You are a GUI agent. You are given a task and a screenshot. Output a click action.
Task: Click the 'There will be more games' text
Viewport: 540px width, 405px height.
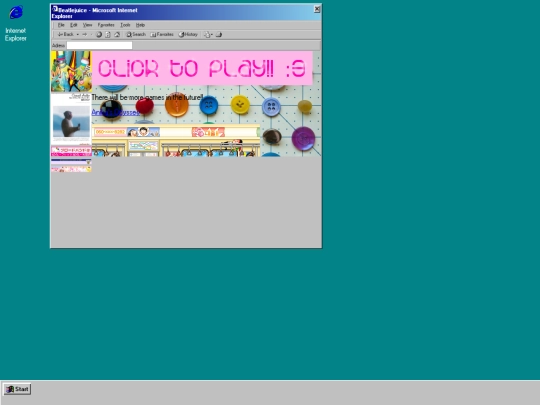[x=147, y=97]
